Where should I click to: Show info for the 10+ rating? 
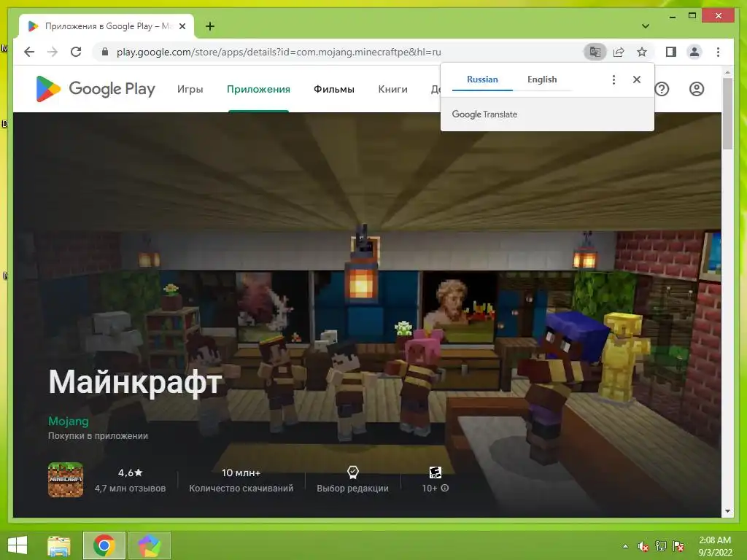point(444,488)
